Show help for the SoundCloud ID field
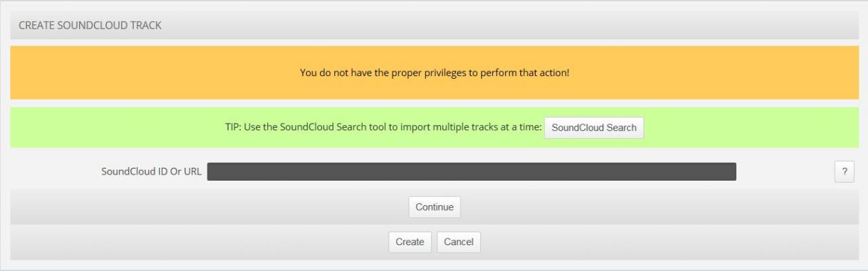Viewport: 868px width, 271px height. [844, 172]
